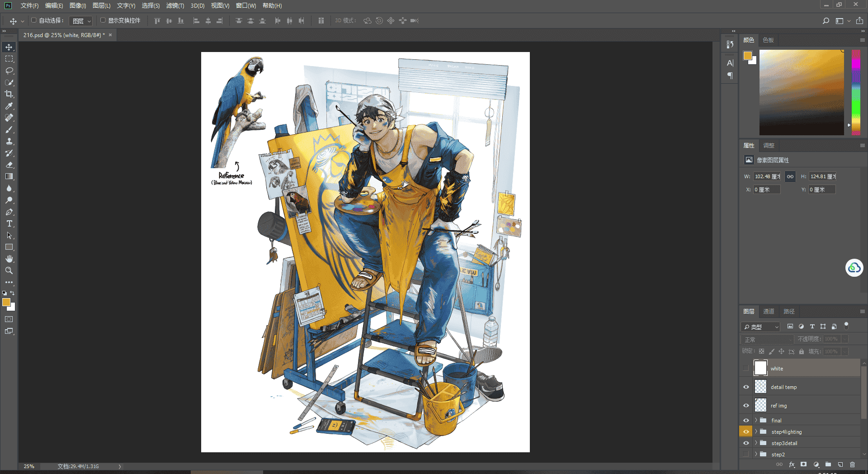Expand the final layer group
This screenshot has height=474, width=868.
756,420
